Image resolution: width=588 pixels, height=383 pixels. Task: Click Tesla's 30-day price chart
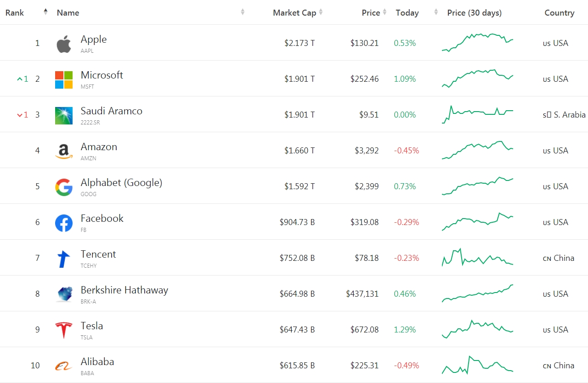coord(477,329)
